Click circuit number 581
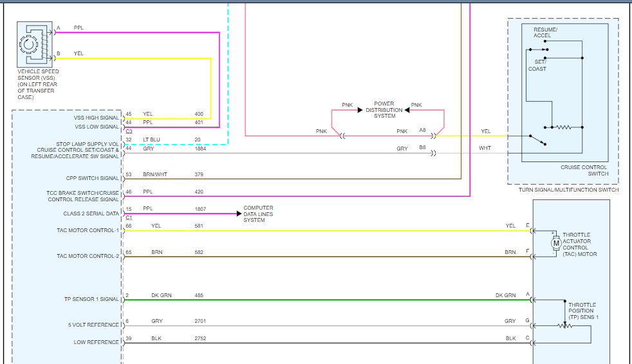 tap(199, 226)
